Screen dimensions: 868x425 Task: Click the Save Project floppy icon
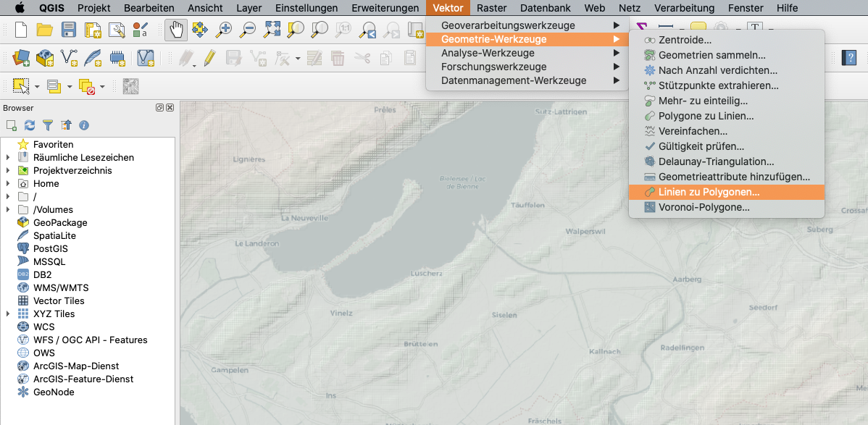click(69, 30)
